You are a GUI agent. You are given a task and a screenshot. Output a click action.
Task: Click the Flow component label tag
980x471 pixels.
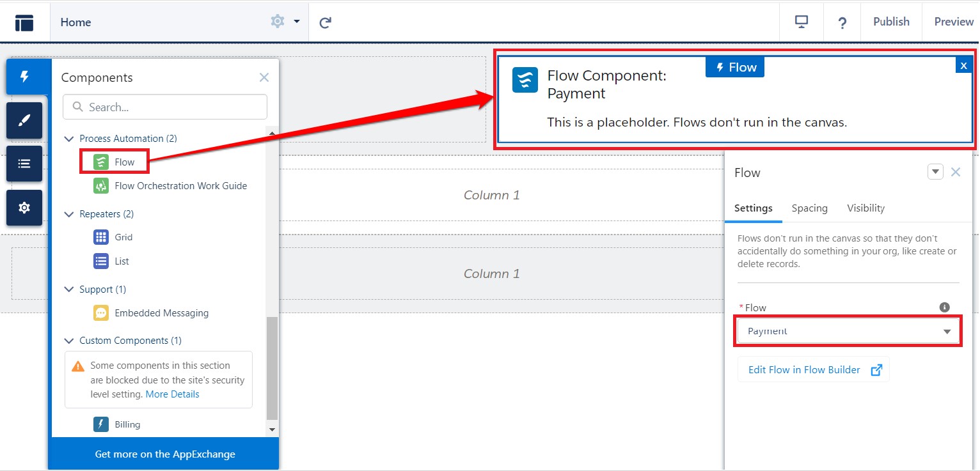tap(735, 67)
